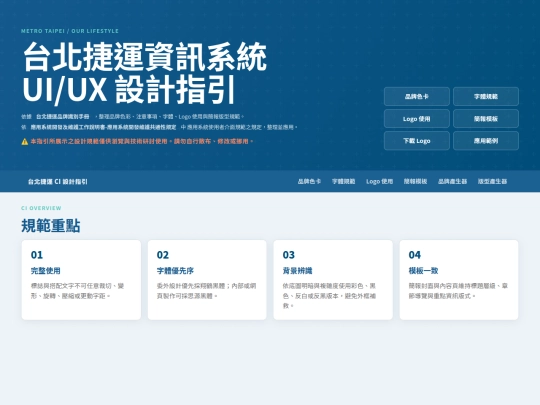The width and height of the screenshot is (540, 405).
Task: Click the 下載 Logo button
Action: point(417,141)
